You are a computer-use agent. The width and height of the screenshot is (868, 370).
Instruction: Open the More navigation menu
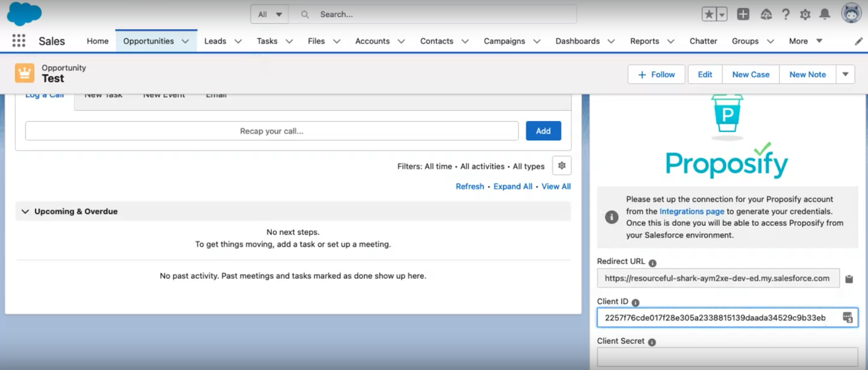click(805, 41)
